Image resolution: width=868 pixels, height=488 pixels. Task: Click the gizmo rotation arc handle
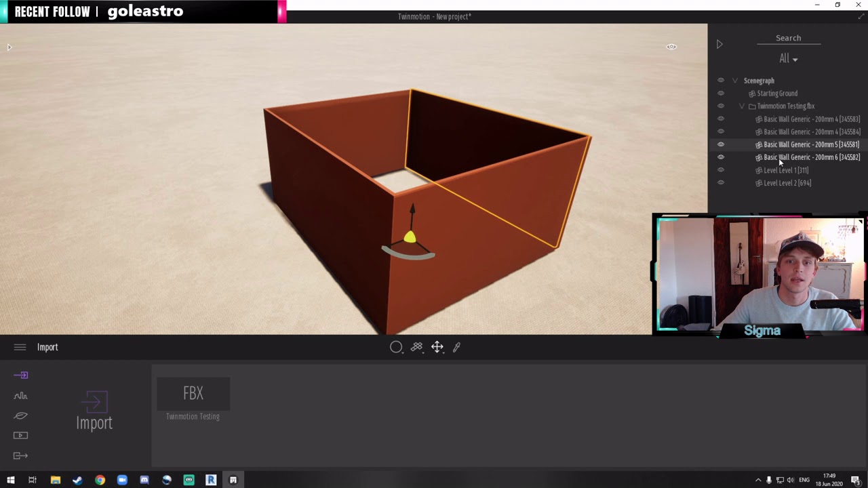coord(408,253)
